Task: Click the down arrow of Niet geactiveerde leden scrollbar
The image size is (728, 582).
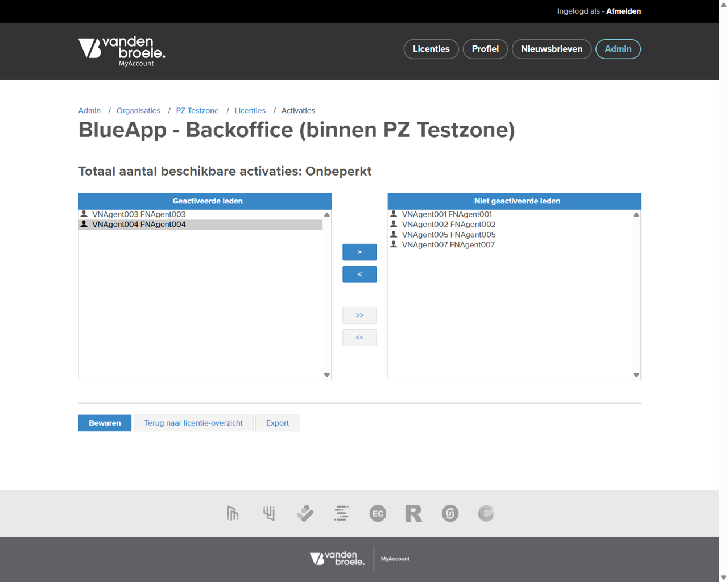Action: point(636,375)
